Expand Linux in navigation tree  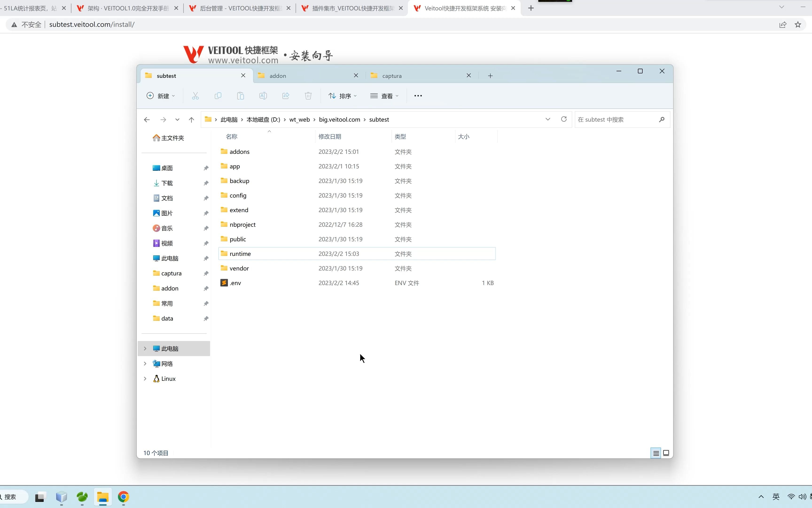(145, 379)
